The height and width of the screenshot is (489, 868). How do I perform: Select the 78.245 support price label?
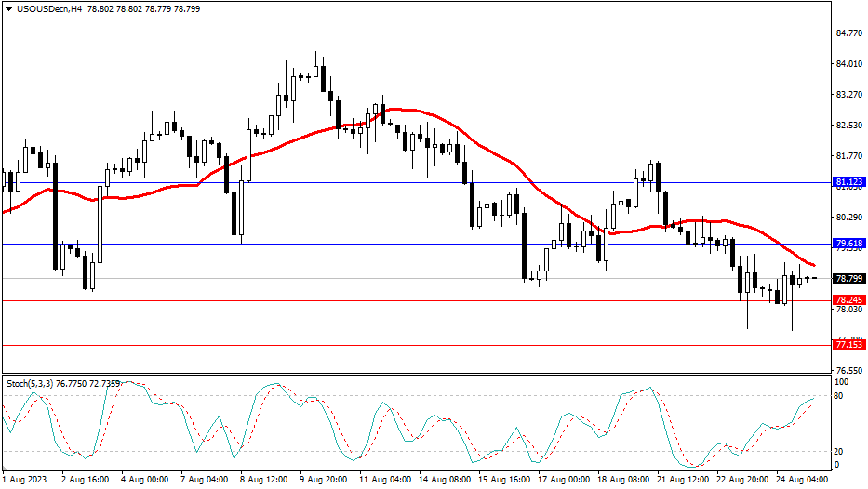pyautogui.click(x=848, y=300)
